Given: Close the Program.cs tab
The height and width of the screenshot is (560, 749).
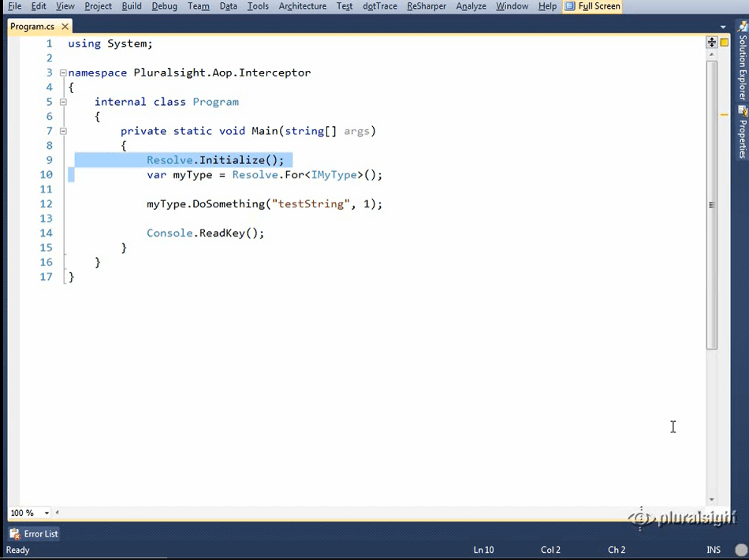Looking at the screenshot, I should (65, 26).
